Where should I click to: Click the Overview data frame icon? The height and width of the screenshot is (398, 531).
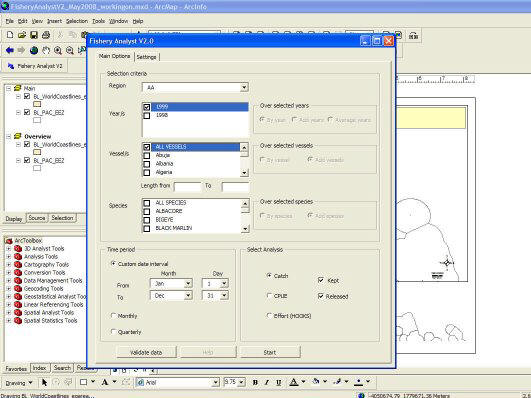coord(18,137)
